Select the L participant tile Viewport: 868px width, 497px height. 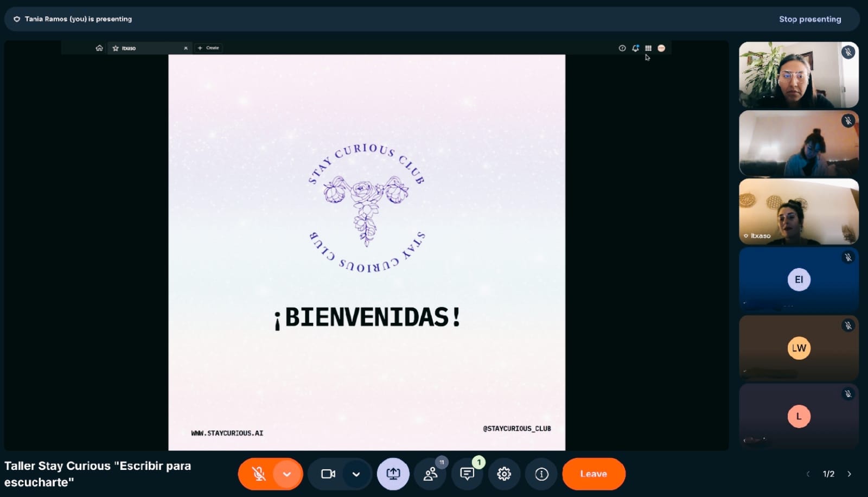click(799, 417)
